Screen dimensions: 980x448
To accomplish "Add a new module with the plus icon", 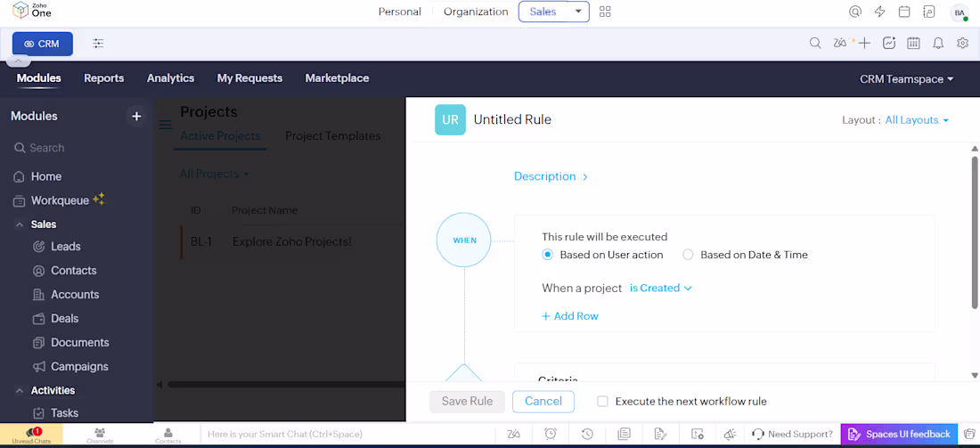I will 136,116.
